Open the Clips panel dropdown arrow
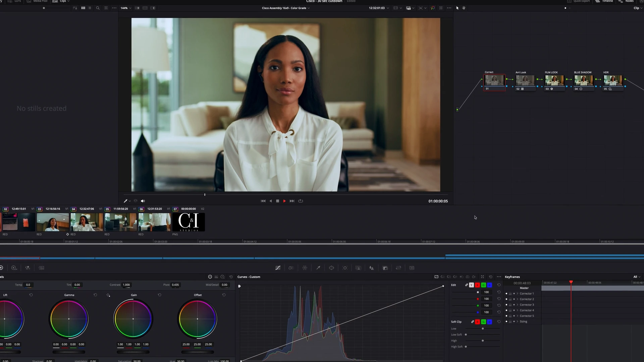Image resolution: width=644 pixels, height=362 pixels. 68,1
